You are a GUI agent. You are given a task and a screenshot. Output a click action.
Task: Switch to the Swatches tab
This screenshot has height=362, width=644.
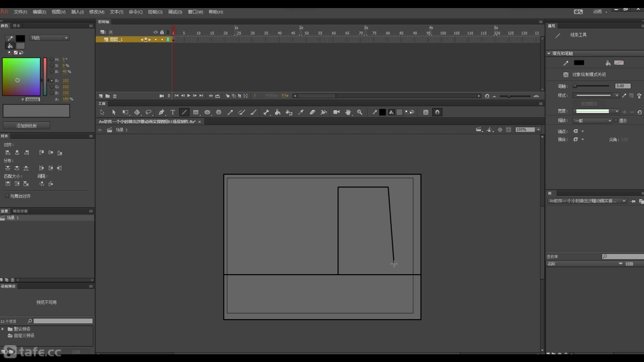[16, 26]
